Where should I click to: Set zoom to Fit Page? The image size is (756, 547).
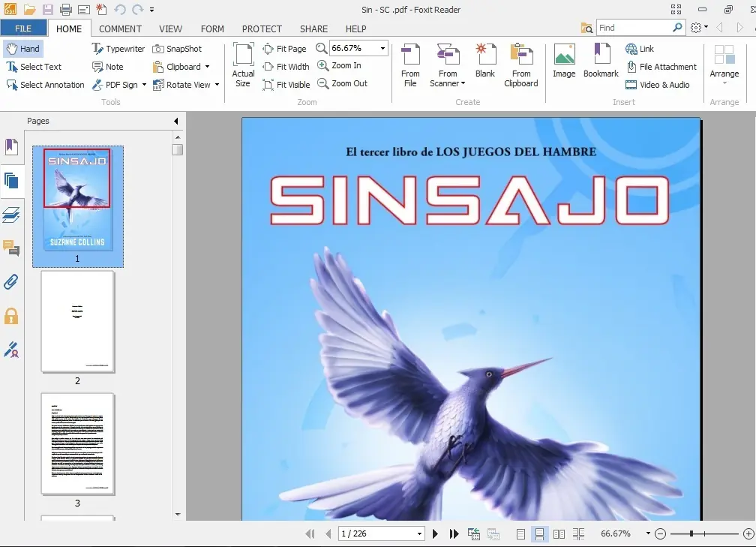click(x=284, y=49)
